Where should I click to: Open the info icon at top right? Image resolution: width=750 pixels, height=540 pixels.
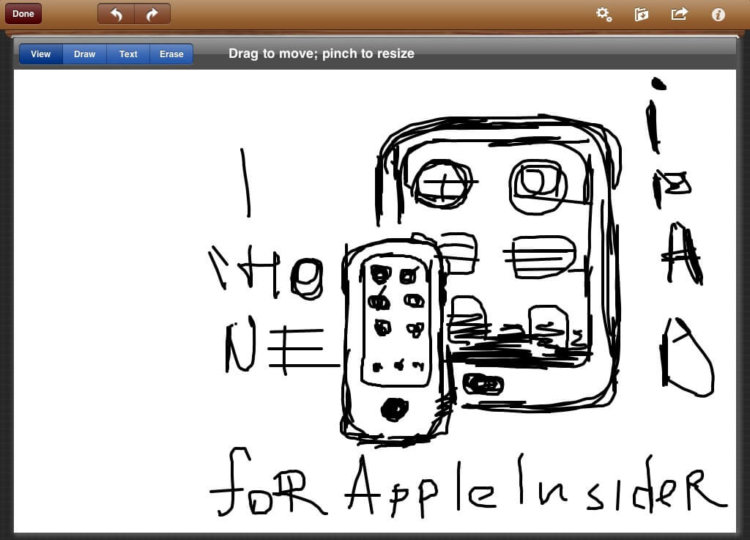[x=717, y=15]
